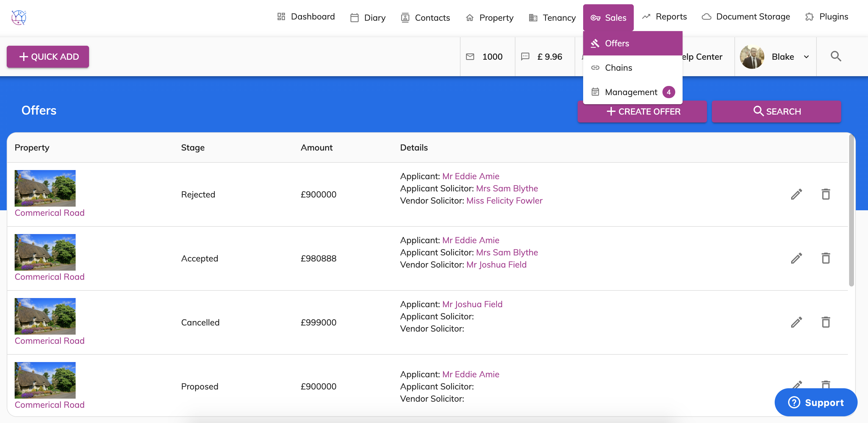Expand the Blake user profile dropdown

tap(806, 57)
